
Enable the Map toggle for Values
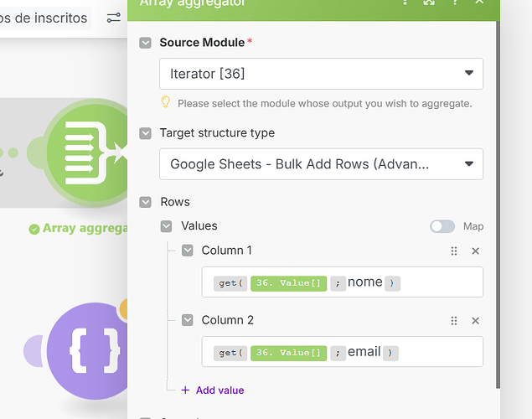coord(442,226)
